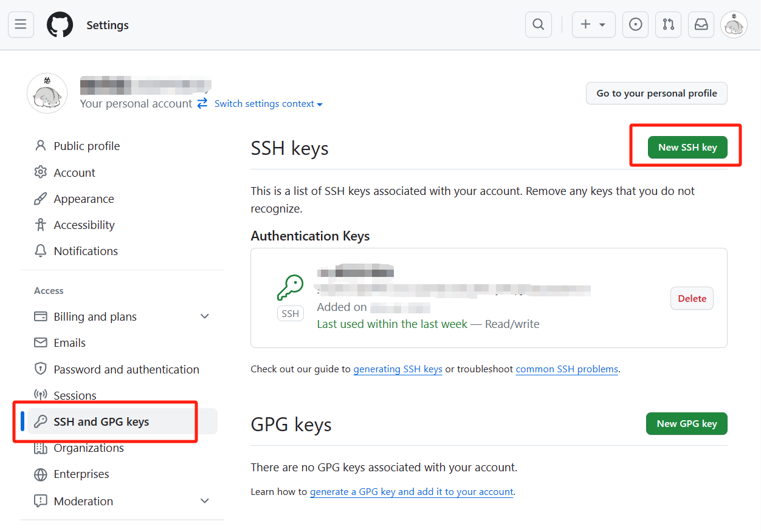Go to Password and authentication settings
Viewport: 761px width, 532px height.
click(x=126, y=369)
